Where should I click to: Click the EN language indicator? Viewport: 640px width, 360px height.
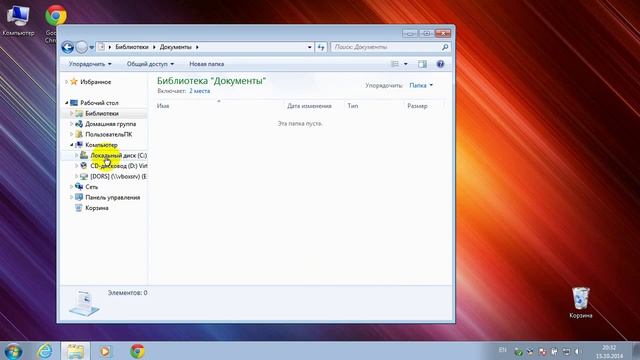click(x=502, y=350)
